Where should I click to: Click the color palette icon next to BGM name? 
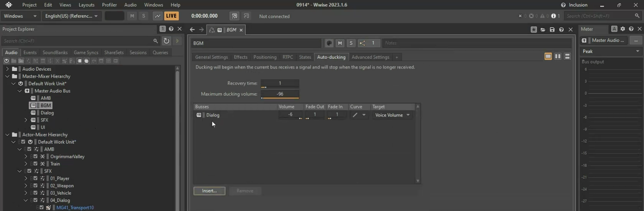click(329, 43)
